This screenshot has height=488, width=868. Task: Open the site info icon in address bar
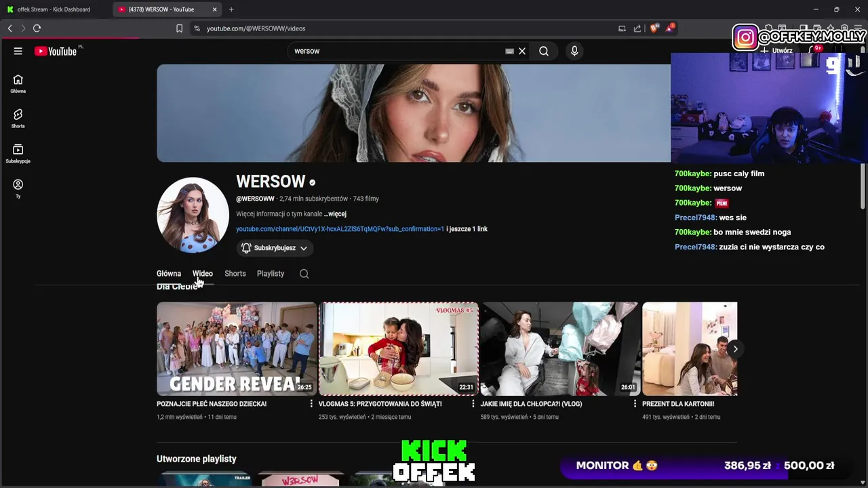click(x=197, y=28)
